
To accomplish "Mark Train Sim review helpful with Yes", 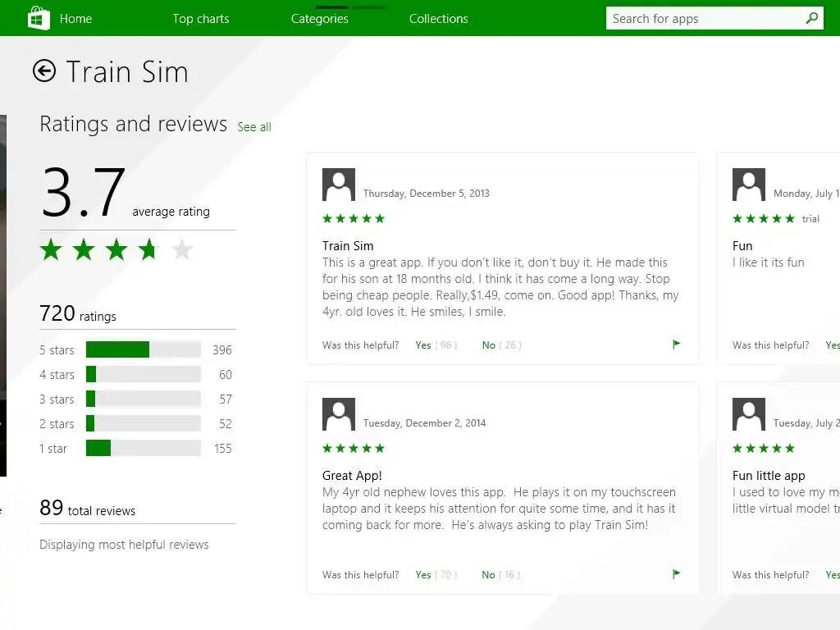I will pos(423,345).
